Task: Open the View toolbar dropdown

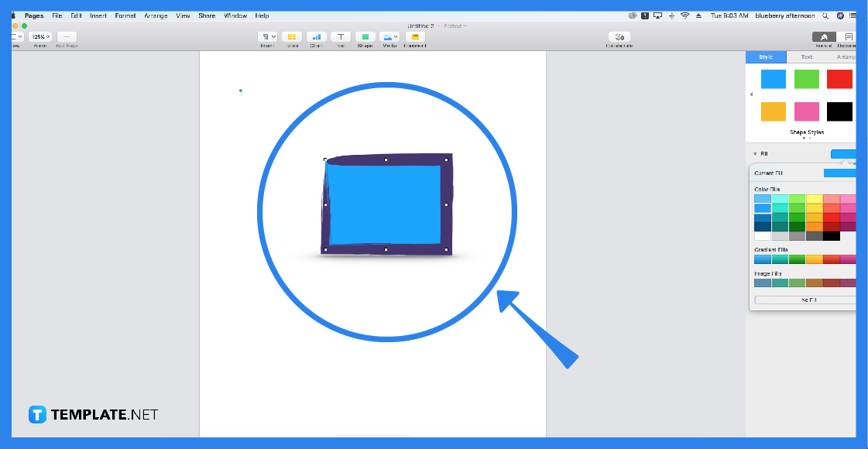Action: coord(17,37)
